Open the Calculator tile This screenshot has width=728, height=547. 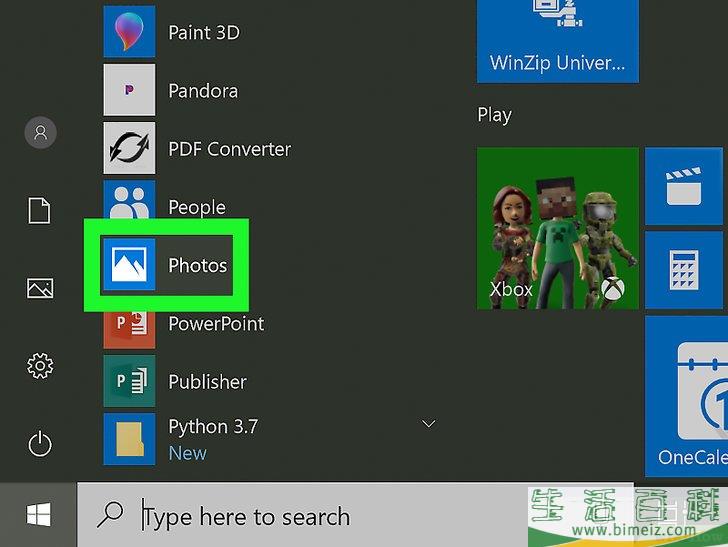[683, 270]
